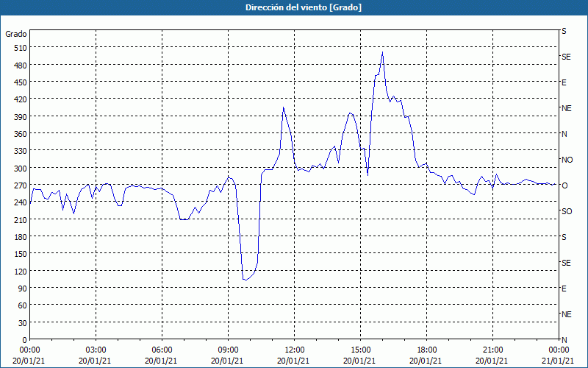The width and height of the screenshot is (588, 368).
Task: Select the 480 value on the degree axis
Action: pyautogui.click(x=21, y=66)
